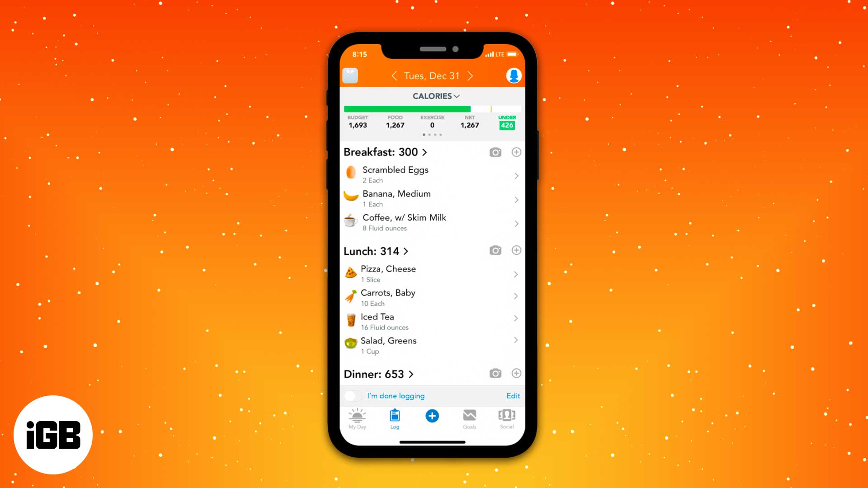The image size is (868, 488).
Task: Tap the add icon next to Breakfast
Action: pyautogui.click(x=517, y=152)
